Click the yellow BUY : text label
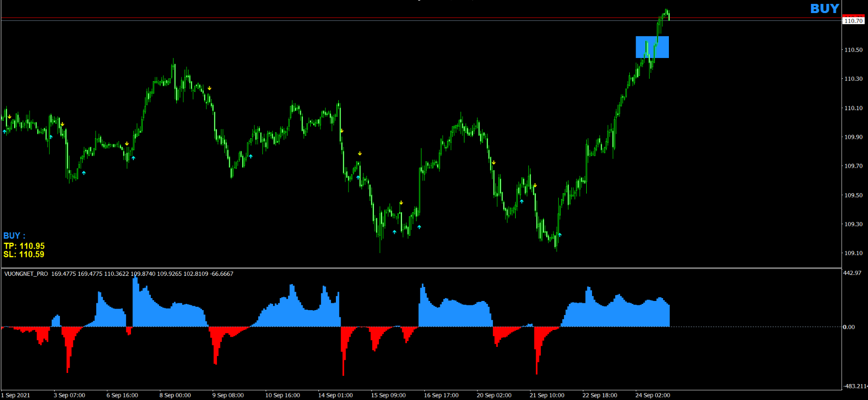The width and height of the screenshot is (868, 400). tap(14, 236)
